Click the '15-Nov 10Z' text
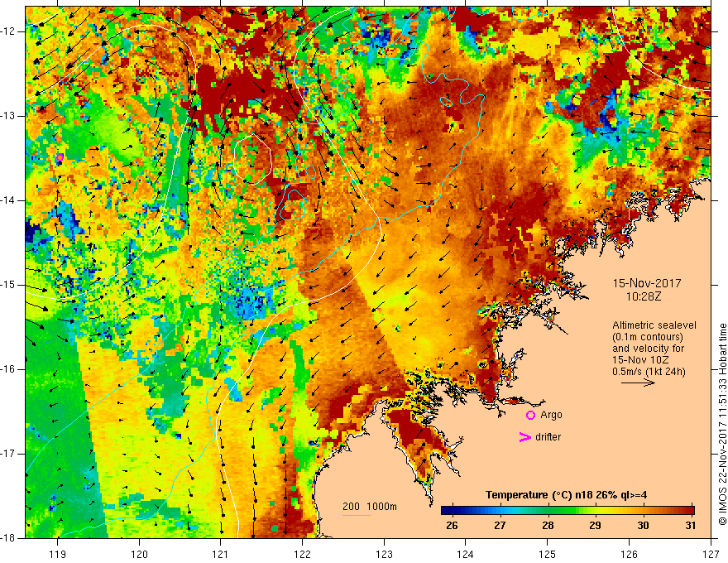Image resolution: width=728 pixels, height=563 pixels. (x=641, y=360)
